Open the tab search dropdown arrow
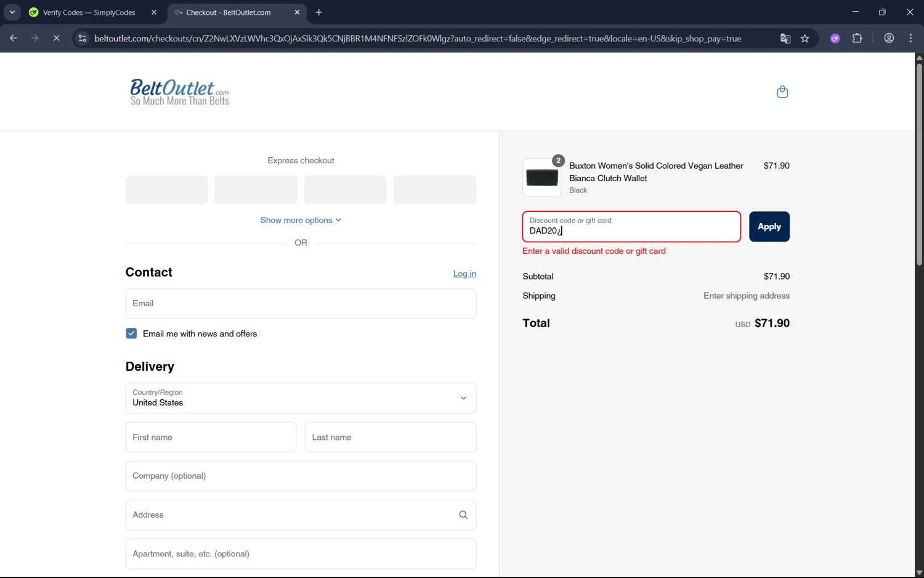The width and height of the screenshot is (924, 578). (12, 12)
